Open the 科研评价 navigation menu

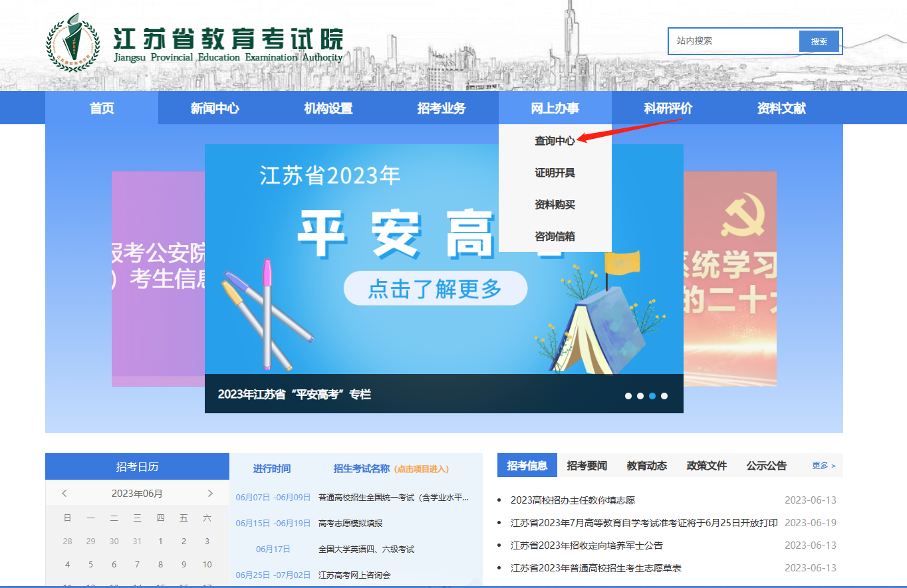click(x=668, y=108)
